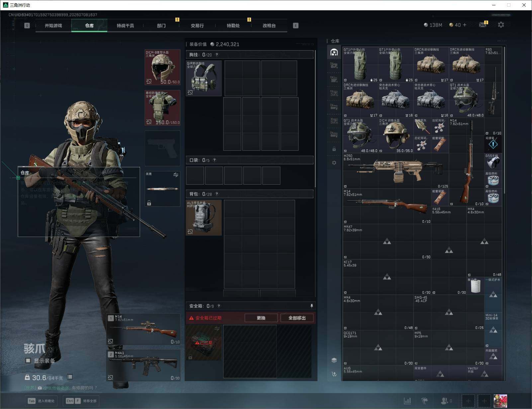Switch to the 改枪台 tab
The width and height of the screenshot is (532, 409).
(x=269, y=26)
